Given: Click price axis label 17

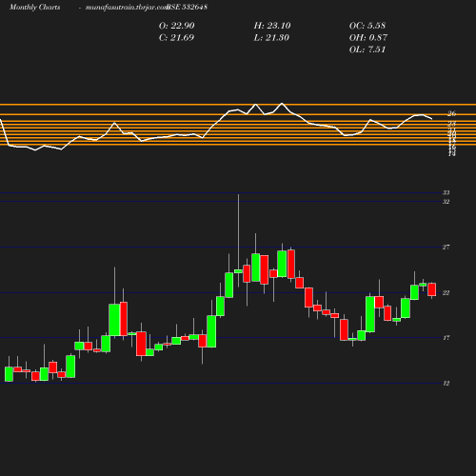Looking at the screenshot, I should coord(446,338).
